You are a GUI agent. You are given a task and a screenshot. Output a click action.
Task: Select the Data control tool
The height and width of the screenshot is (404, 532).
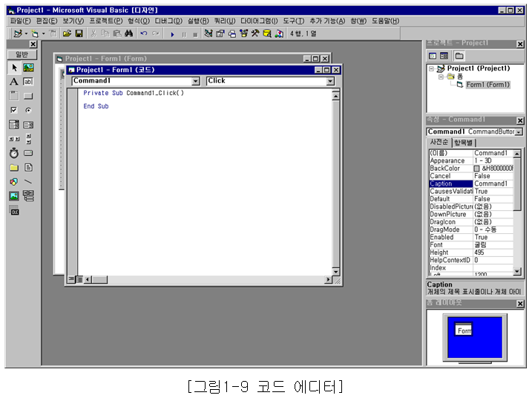click(x=28, y=196)
